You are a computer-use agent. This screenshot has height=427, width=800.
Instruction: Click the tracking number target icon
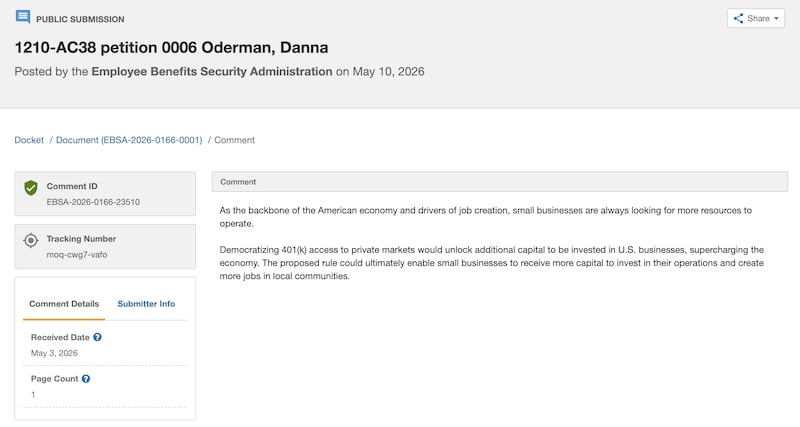click(x=31, y=240)
